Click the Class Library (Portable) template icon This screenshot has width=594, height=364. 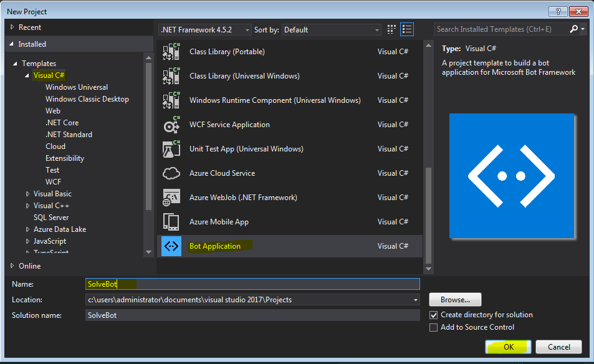point(171,52)
